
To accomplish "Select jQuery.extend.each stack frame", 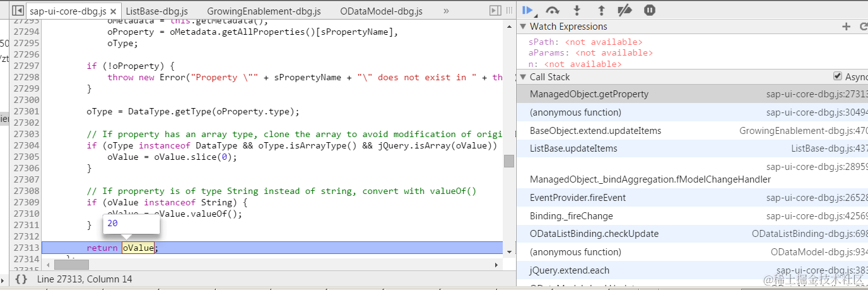I will (x=692, y=270).
